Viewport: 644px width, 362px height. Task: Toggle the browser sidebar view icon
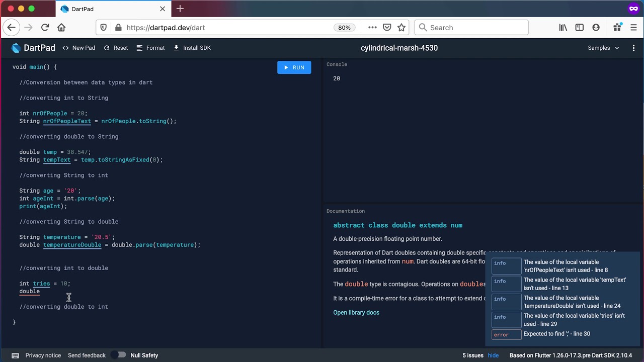[580, 28]
